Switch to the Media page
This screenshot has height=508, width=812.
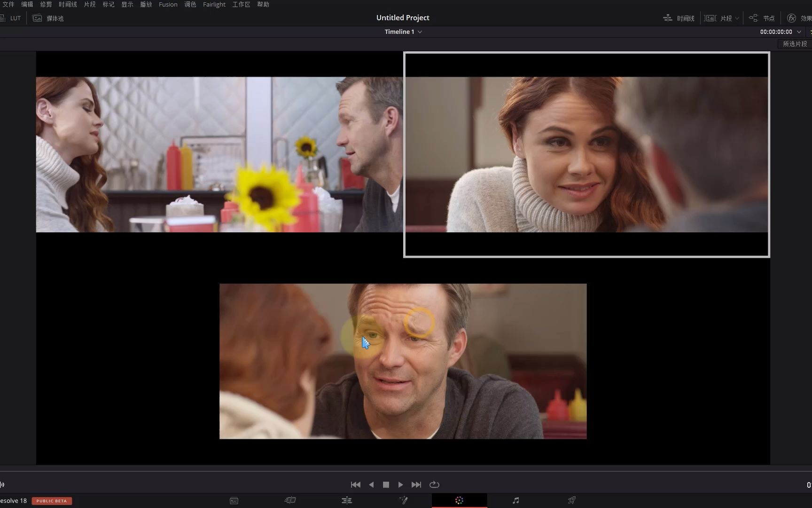234,500
